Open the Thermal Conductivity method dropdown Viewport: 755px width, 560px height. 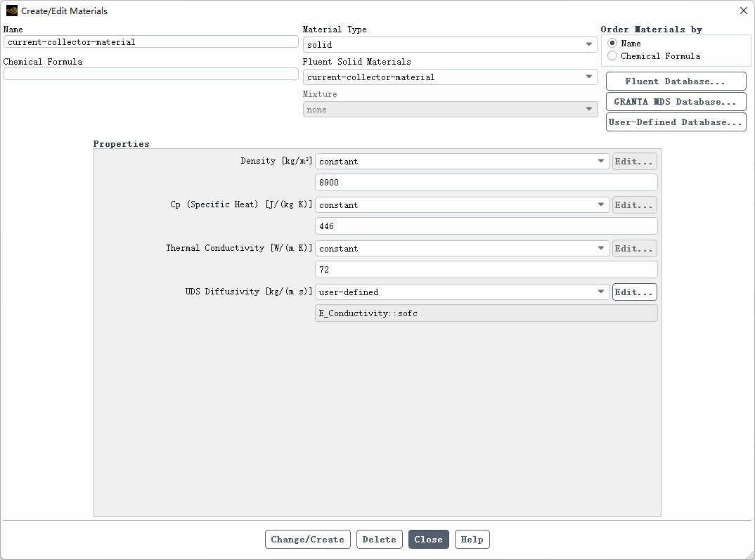pos(463,248)
